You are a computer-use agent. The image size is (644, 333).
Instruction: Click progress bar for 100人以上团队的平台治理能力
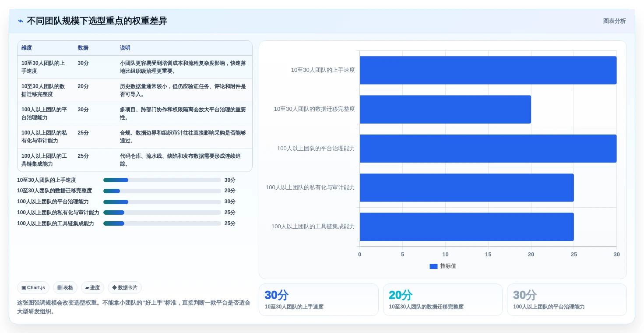coord(162,202)
